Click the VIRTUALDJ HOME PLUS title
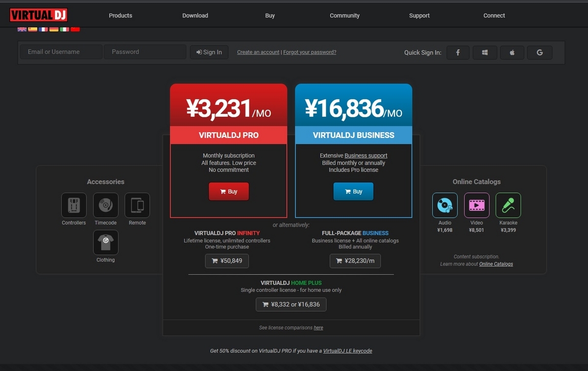The width and height of the screenshot is (588, 371). (291, 283)
